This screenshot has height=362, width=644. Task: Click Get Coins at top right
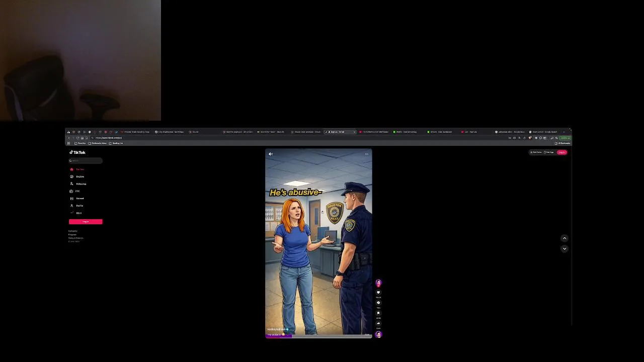536,152
